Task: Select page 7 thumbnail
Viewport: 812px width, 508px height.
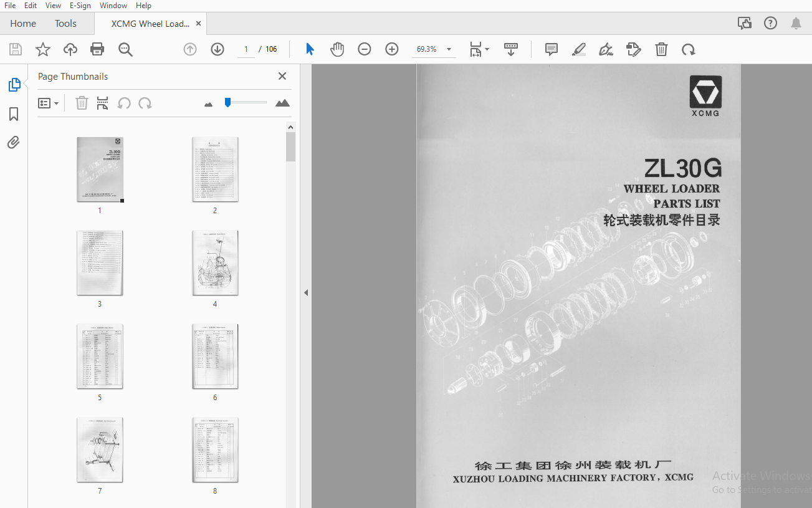Action: coord(100,450)
